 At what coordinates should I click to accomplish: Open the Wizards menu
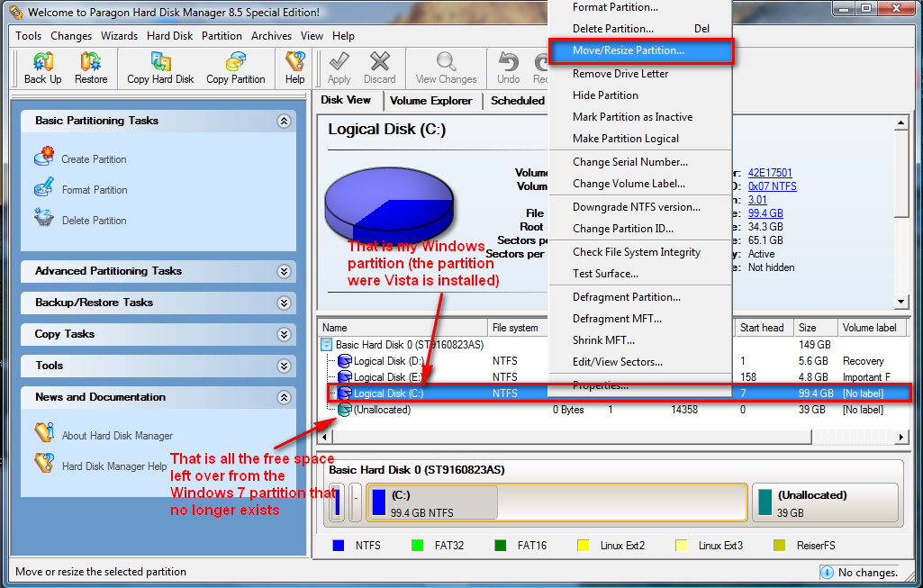[120, 36]
